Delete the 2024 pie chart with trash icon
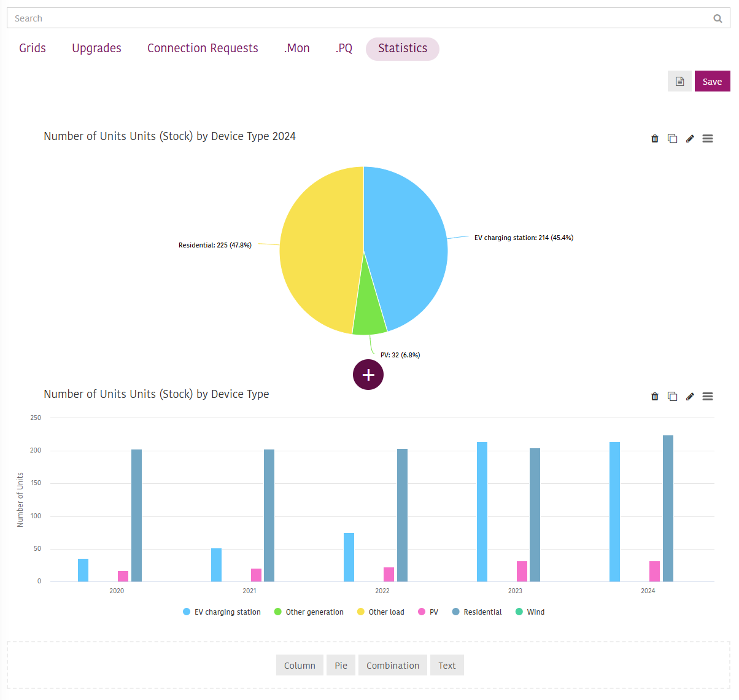The height and width of the screenshot is (700, 739). [655, 139]
